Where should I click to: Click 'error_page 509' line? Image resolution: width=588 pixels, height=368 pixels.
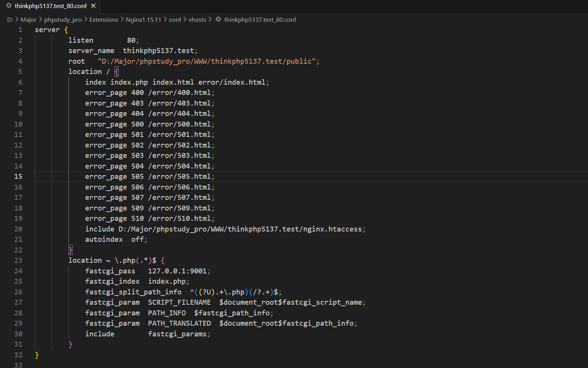150,208
